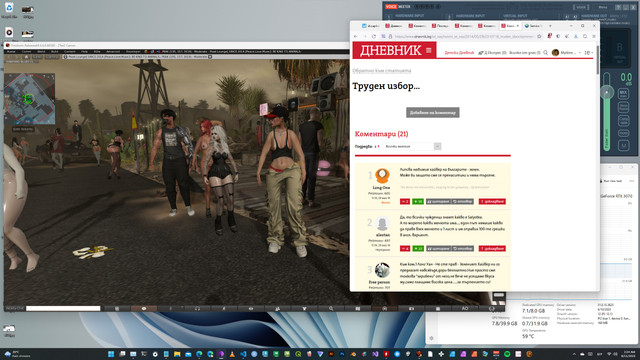
Task: Click the Voicemeeter Menu button
Action: [x=602, y=7]
